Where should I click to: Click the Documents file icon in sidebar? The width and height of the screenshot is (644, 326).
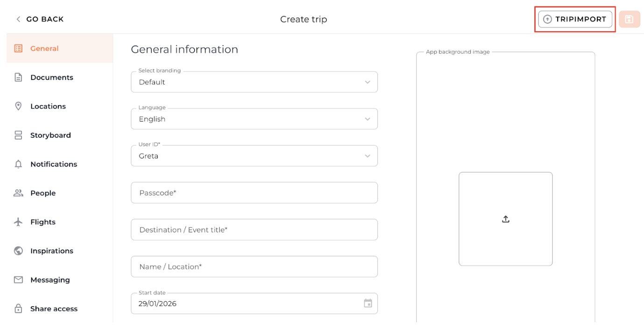point(18,78)
